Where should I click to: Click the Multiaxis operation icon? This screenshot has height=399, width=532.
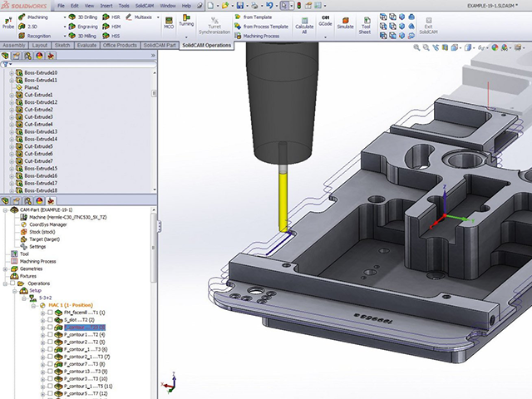point(129,17)
